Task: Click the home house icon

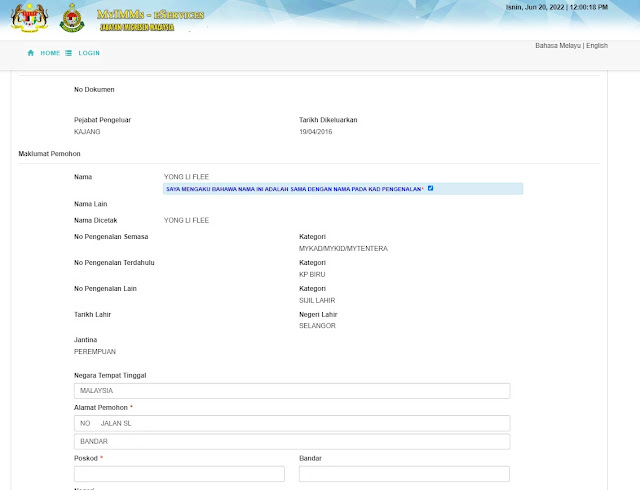Action: [31, 53]
